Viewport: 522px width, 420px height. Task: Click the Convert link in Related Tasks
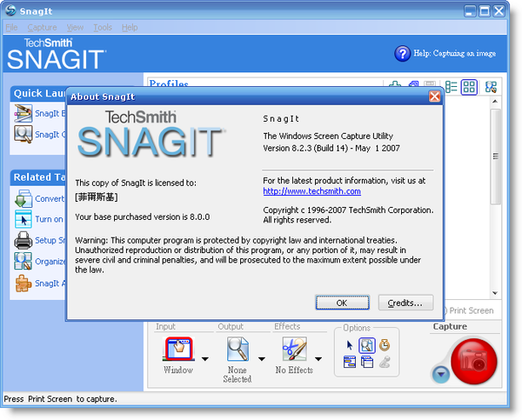tap(50, 198)
